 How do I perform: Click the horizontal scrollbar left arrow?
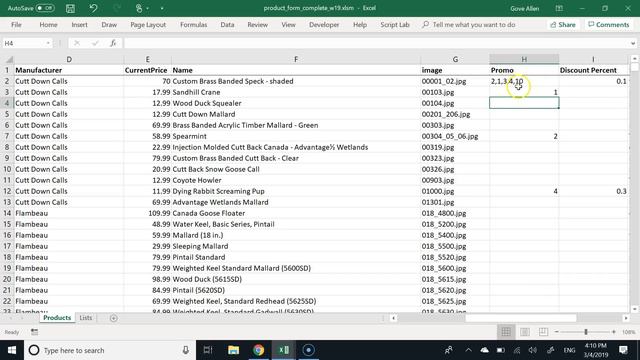[393, 318]
